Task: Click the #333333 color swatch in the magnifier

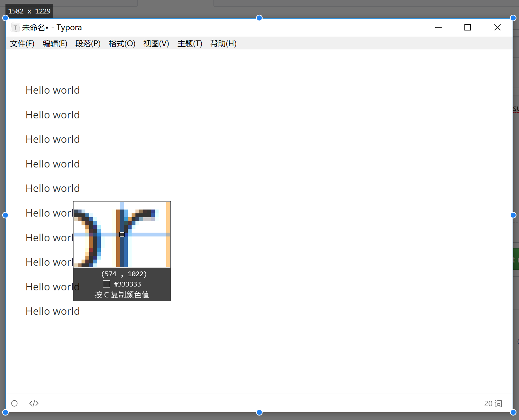Action: [x=106, y=284]
